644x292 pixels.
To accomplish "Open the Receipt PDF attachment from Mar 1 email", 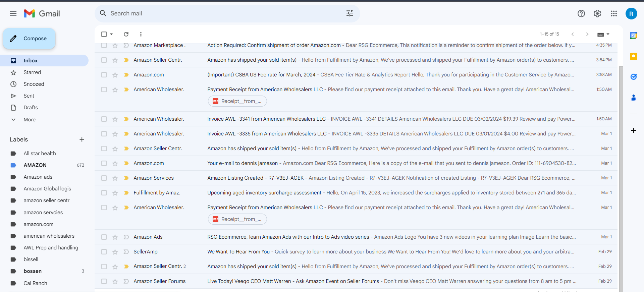I will click(237, 219).
